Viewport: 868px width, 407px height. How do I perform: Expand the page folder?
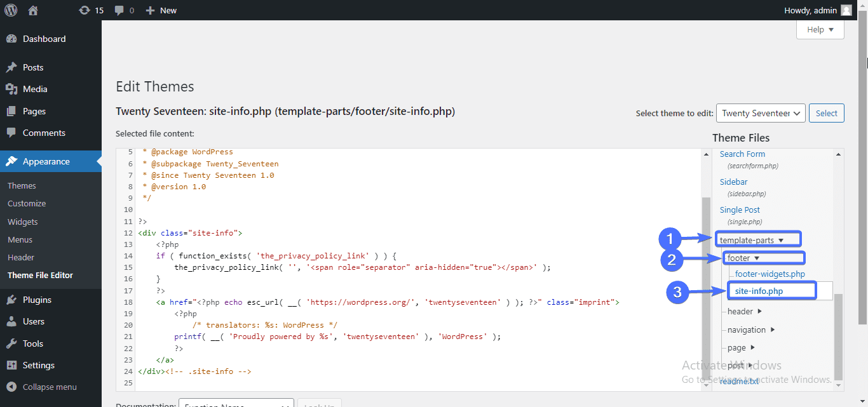(741, 347)
